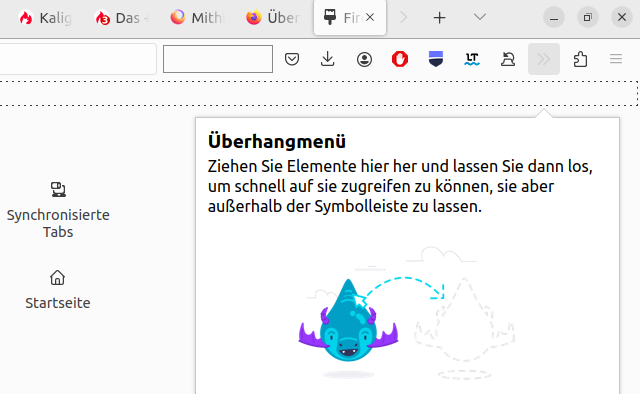The height and width of the screenshot is (394, 640).
Task: Switch to the Mithi tab
Action: tap(197, 18)
